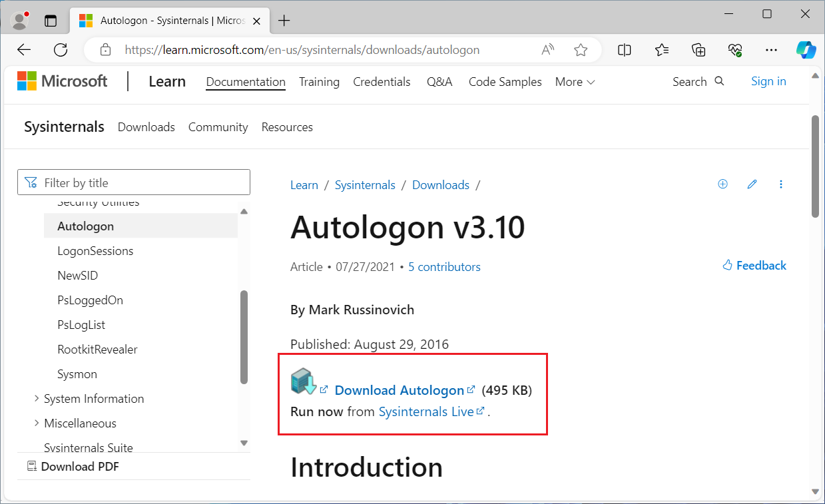The width and height of the screenshot is (825, 504).
Task: Open Code Samples tab
Action: (505, 82)
